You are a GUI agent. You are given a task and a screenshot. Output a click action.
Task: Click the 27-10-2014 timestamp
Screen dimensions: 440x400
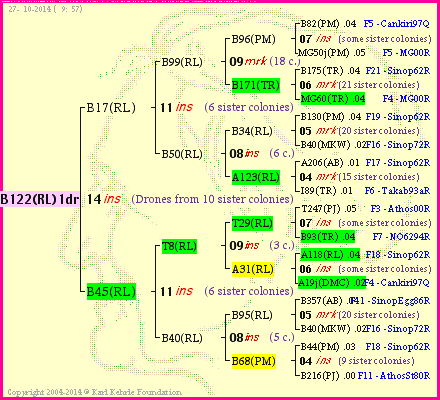(45, 9)
